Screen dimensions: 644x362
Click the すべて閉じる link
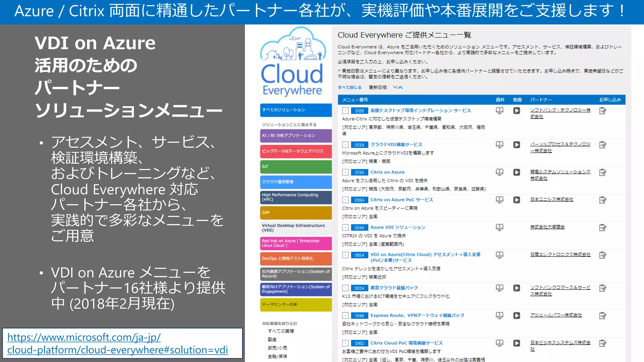(349, 87)
